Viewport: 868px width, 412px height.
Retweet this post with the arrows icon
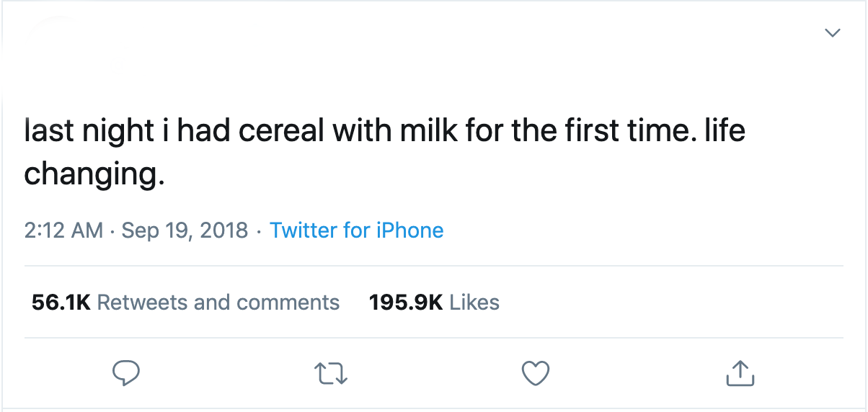pyautogui.click(x=332, y=372)
